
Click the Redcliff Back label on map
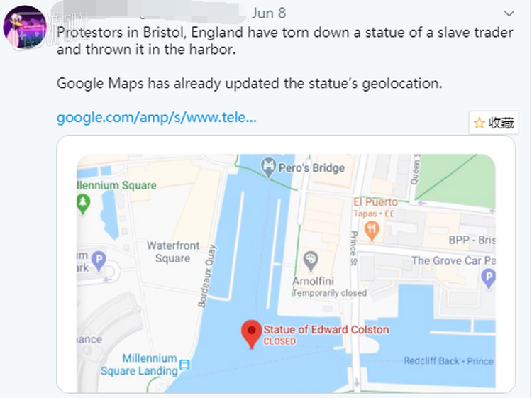coord(448,361)
